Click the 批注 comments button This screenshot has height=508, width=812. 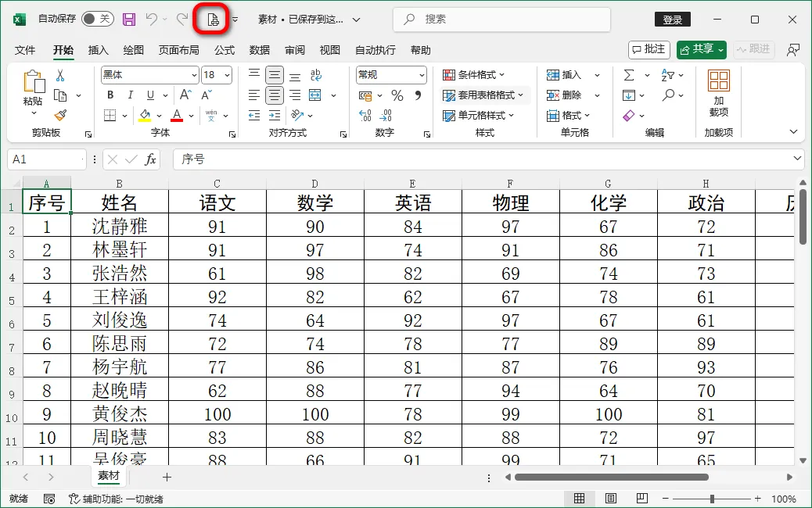click(x=649, y=50)
